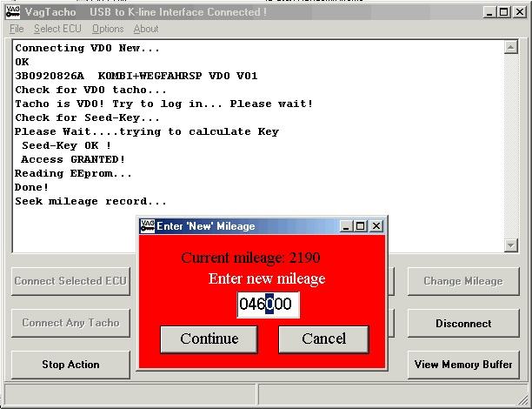Close the VagTacho main window
This screenshot has height=409, width=532.
point(520,12)
